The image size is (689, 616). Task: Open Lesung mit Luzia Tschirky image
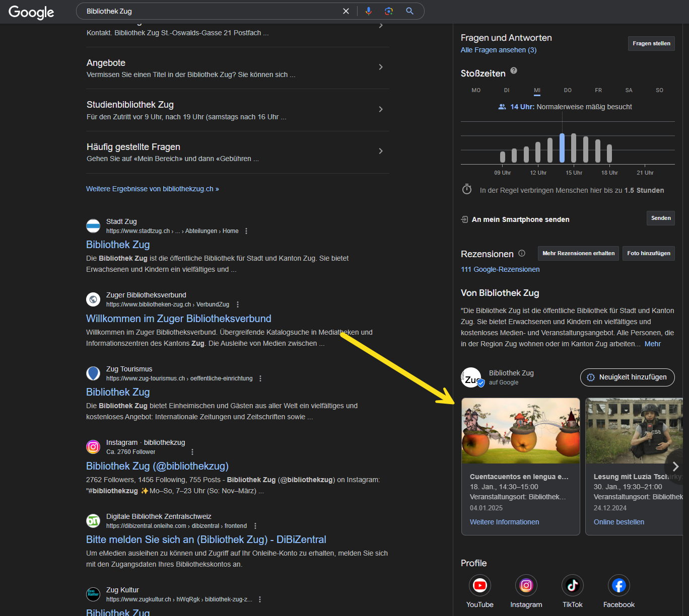tap(634, 431)
